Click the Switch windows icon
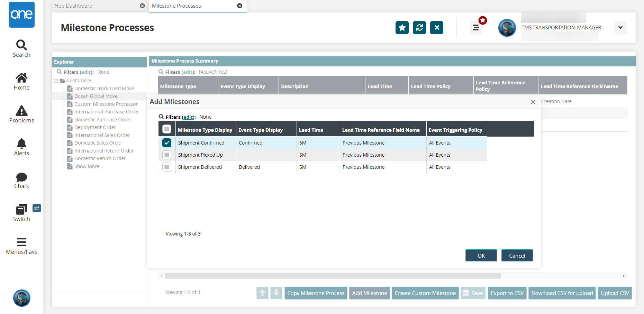The height and width of the screenshot is (314, 644). (x=21, y=209)
